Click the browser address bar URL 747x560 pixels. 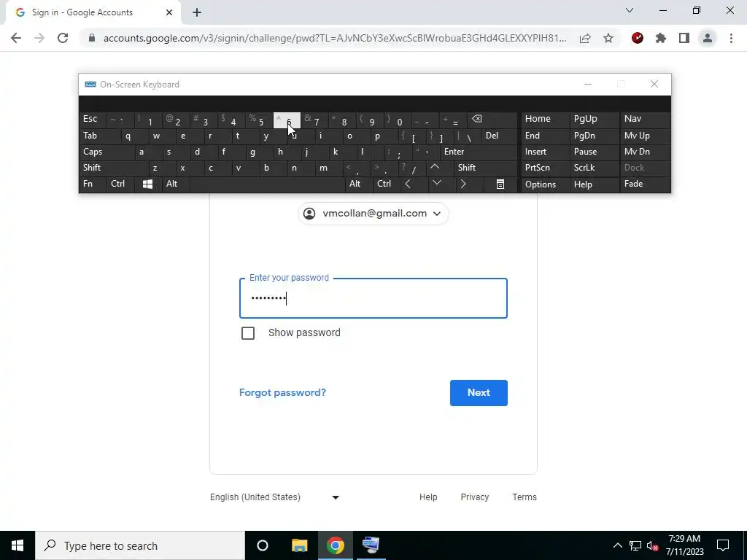334,38
